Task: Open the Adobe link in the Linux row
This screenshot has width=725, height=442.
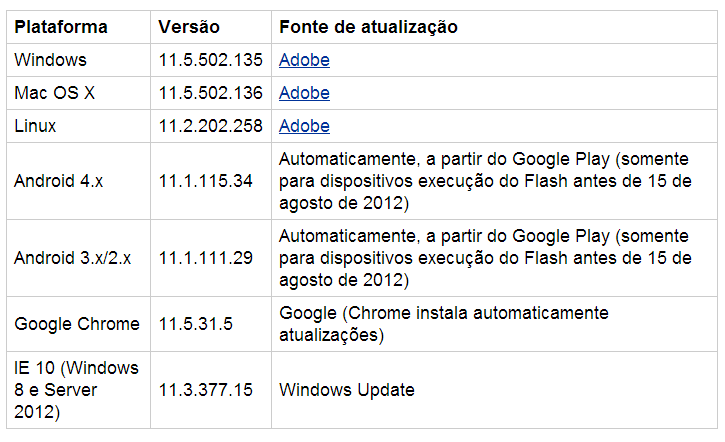Action: tap(304, 126)
